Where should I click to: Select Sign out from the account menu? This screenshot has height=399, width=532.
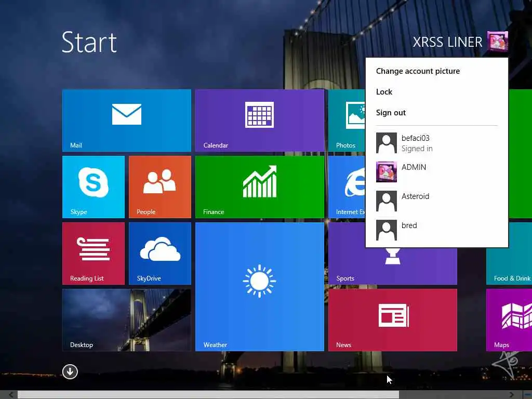pos(391,113)
